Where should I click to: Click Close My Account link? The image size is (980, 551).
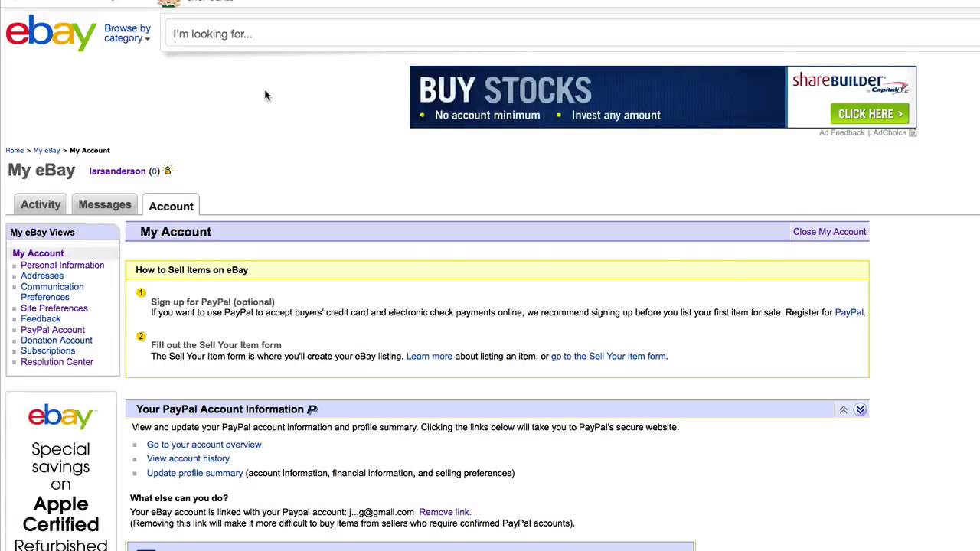pos(829,232)
